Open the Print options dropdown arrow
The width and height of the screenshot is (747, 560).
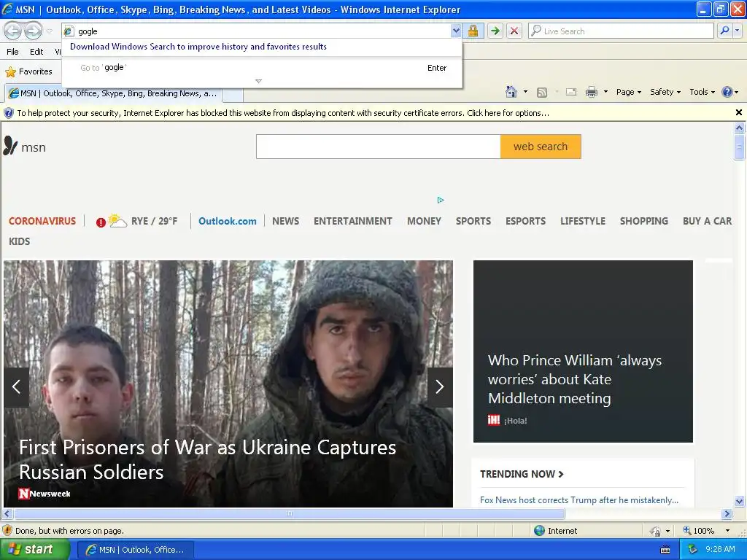click(605, 91)
